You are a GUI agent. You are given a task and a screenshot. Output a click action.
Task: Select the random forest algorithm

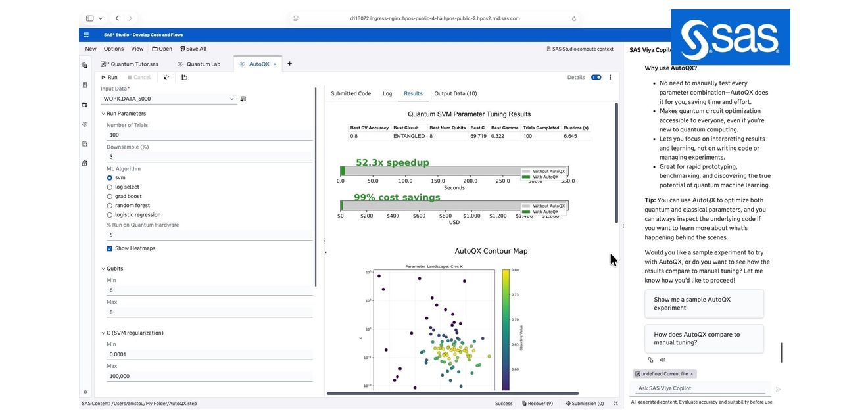(x=110, y=206)
